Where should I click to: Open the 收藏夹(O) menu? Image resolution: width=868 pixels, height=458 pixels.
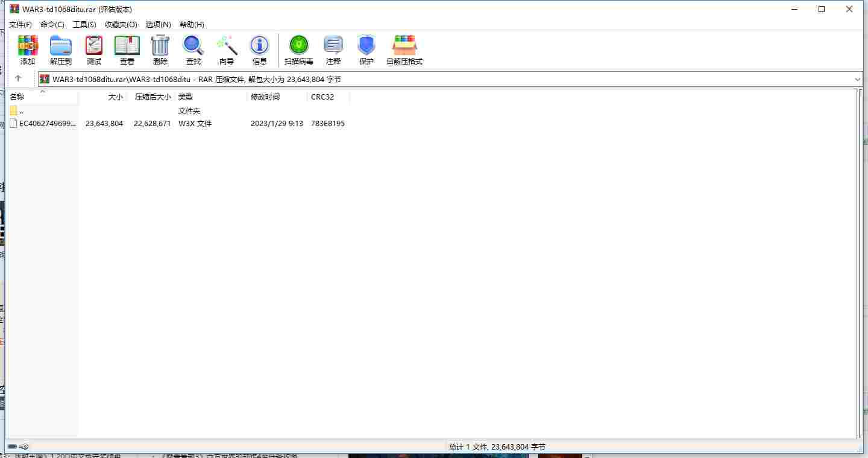point(121,24)
